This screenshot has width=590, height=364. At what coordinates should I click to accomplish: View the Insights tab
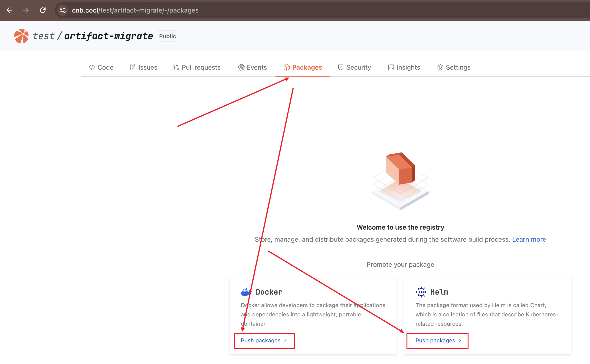(404, 67)
